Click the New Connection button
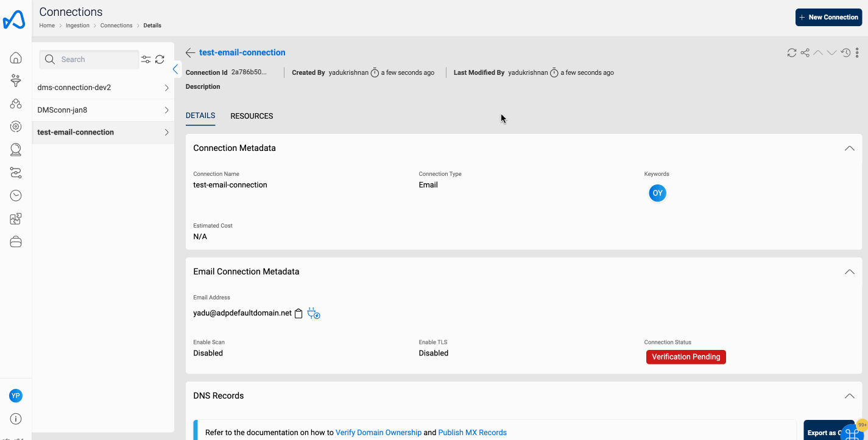This screenshot has height=440, width=868. point(828,17)
